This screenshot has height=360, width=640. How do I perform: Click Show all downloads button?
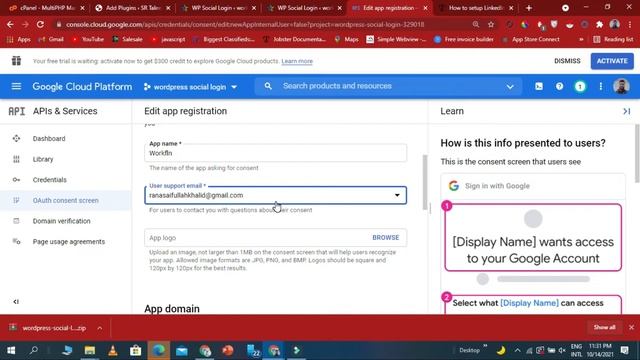604,327
